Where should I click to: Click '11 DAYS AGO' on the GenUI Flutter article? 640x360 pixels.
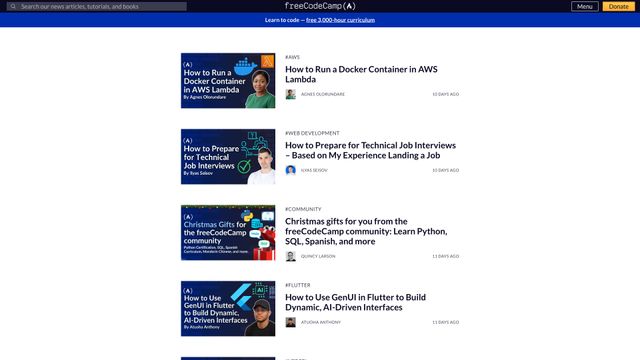pyautogui.click(x=446, y=322)
